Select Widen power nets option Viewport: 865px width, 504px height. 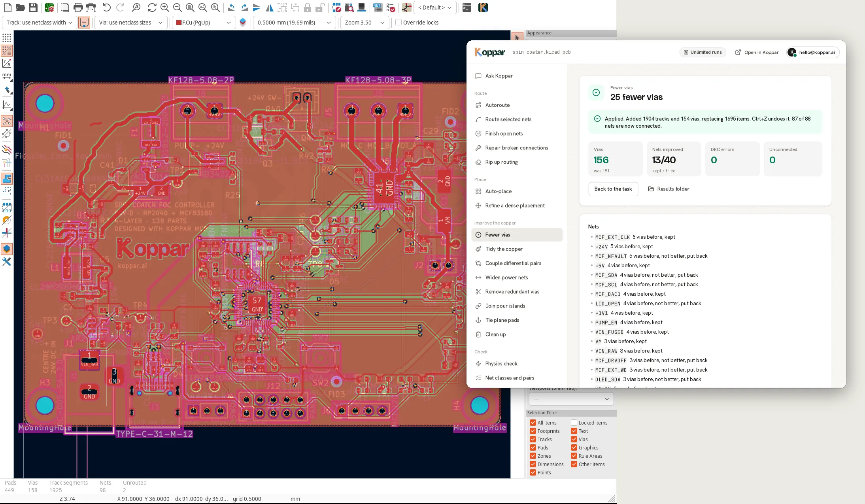(517, 277)
